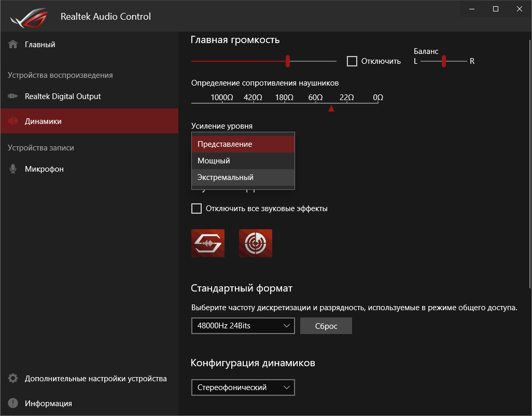Expand the 48000Hz 24Bits format dropdown
Screen dimensions: 532x416
tap(243, 326)
